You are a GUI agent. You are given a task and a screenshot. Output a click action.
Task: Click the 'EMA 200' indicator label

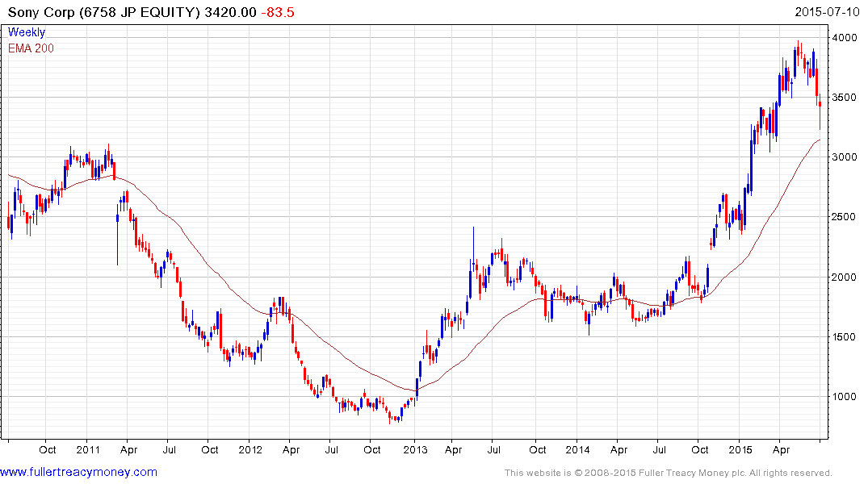31,48
